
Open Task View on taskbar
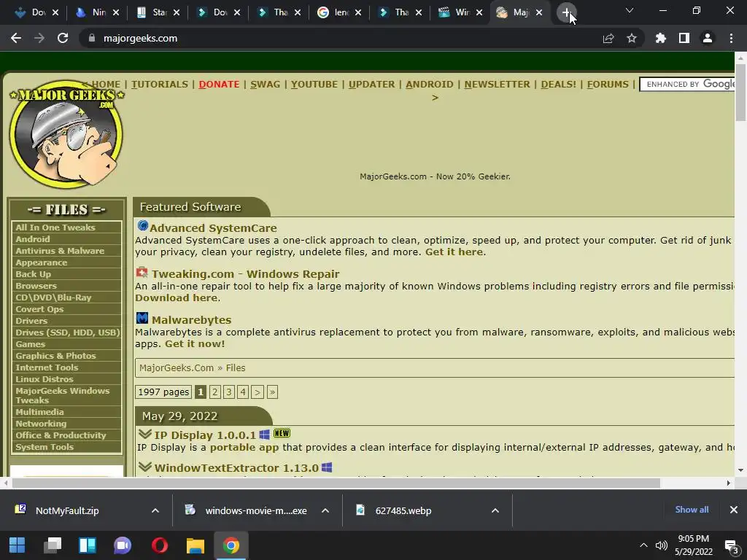click(53, 545)
